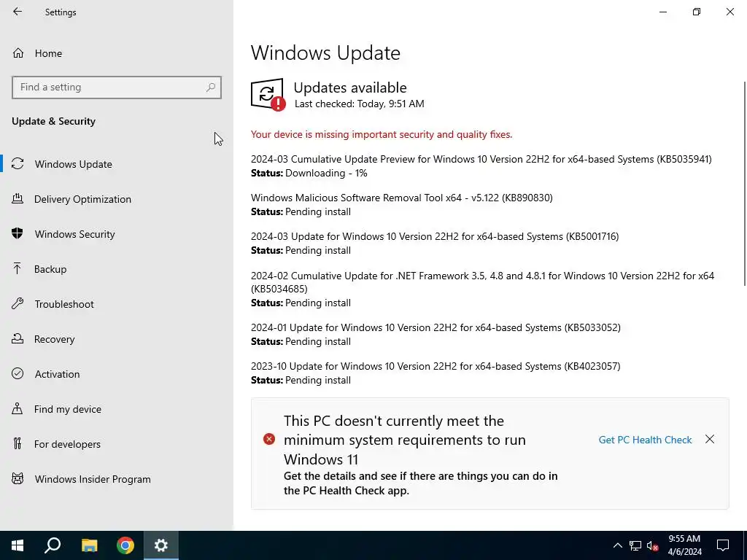Click the .NET Framework cumulative update entry

click(483, 282)
